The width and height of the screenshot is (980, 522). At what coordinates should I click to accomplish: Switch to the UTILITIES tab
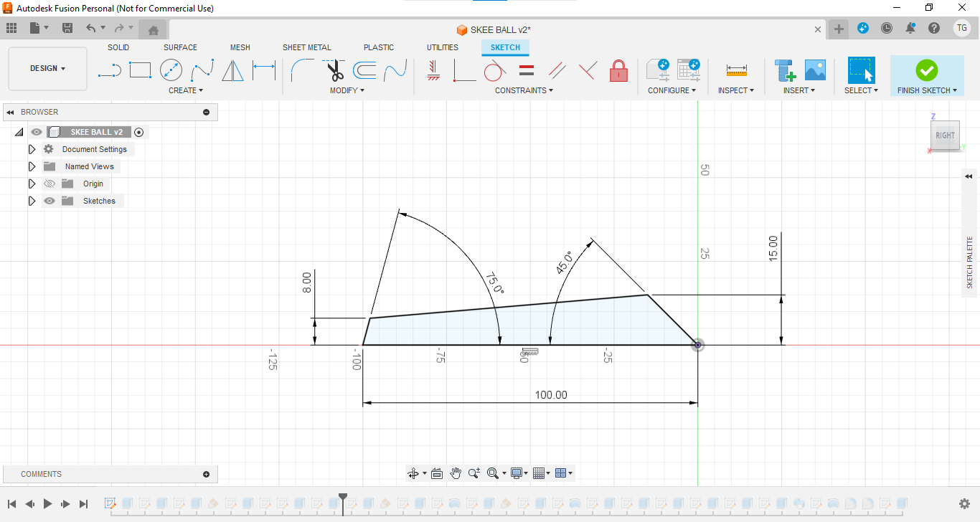pos(443,47)
